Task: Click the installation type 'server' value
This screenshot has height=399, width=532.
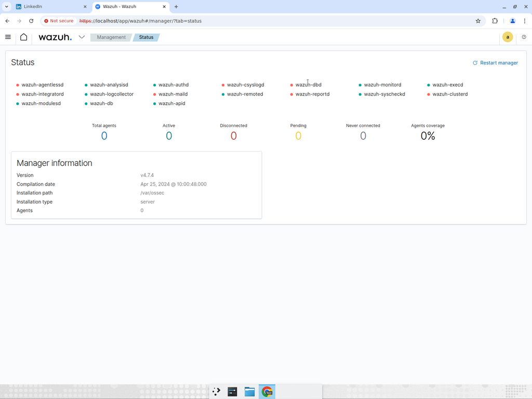Action: [x=148, y=202]
